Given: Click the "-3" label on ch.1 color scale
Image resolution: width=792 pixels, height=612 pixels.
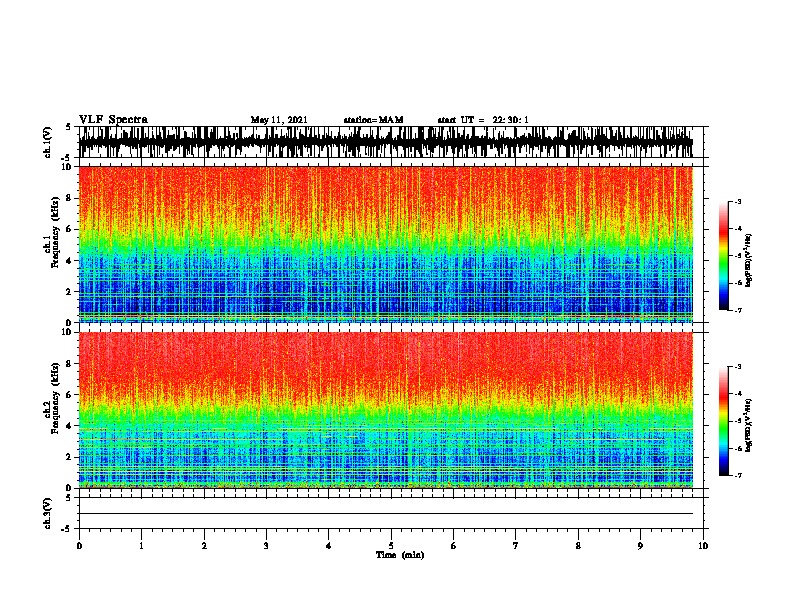Looking at the screenshot, I should tap(737, 201).
